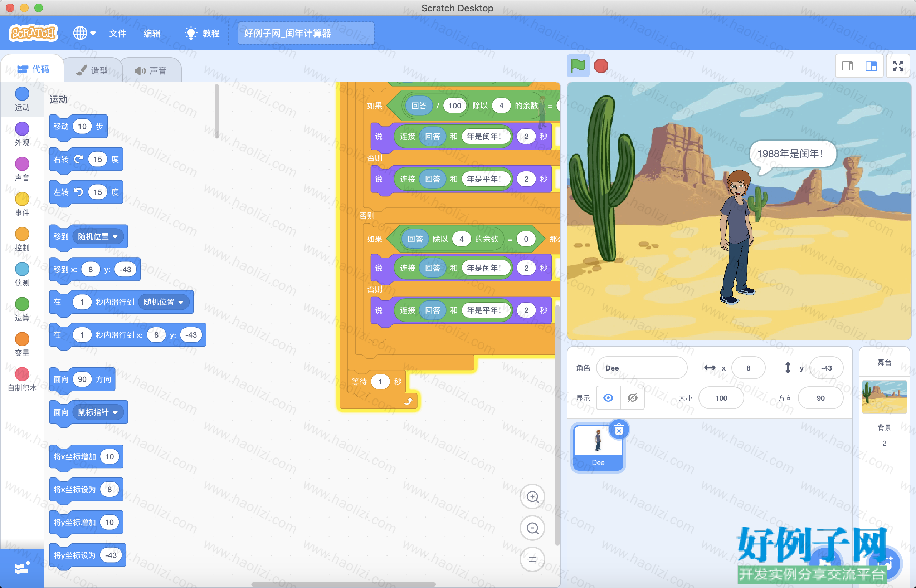The height and width of the screenshot is (588, 916).
Task: Click the Dee character on stage
Action: point(737,237)
